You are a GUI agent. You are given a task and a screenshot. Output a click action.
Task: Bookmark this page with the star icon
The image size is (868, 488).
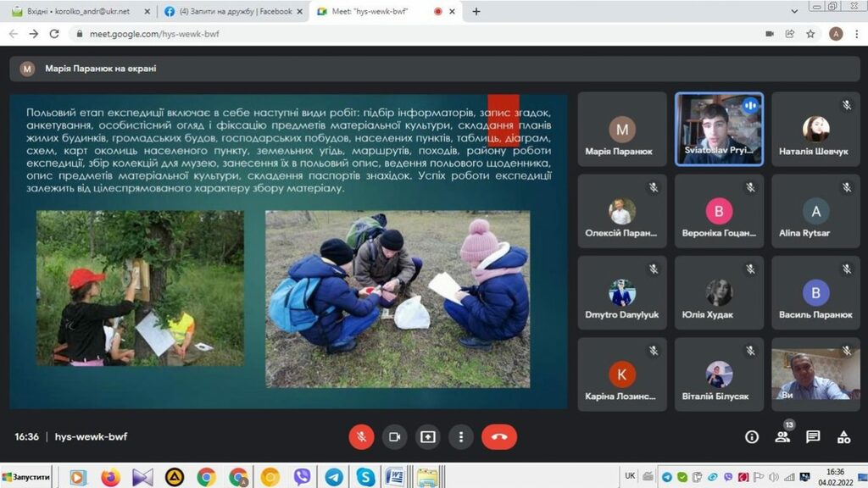point(810,34)
